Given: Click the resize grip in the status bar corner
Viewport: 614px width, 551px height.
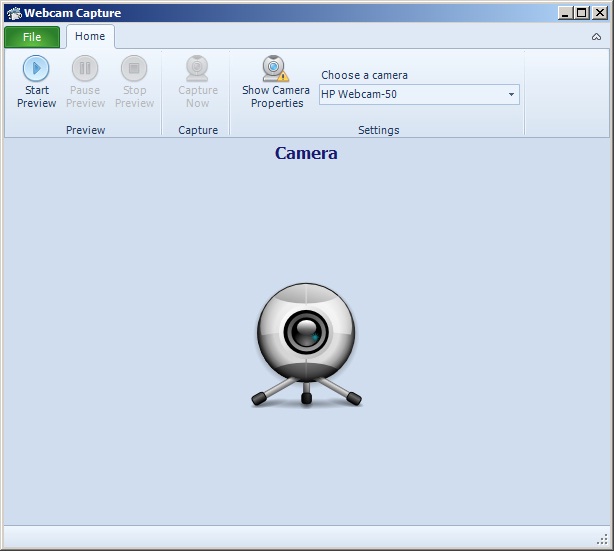Looking at the screenshot, I should coord(603,540).
